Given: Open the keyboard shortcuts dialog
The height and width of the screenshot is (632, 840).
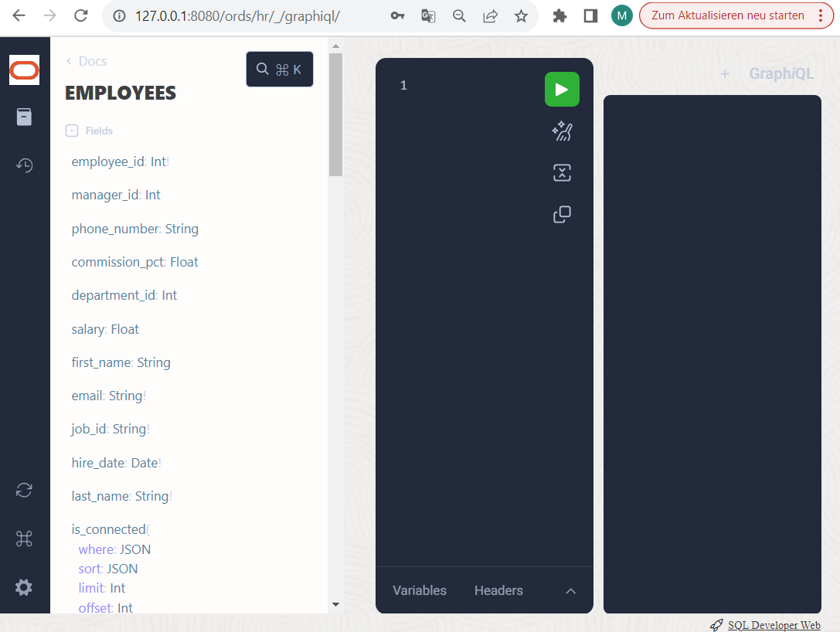Looking at the screenshot, I should [24, 539].
